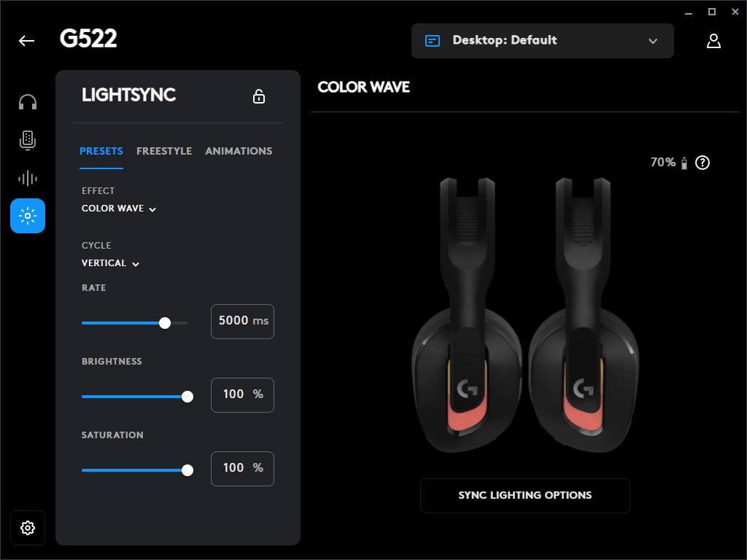Click the Brightness percent input field
This screenshot has width=747, height=560.
point(242,395)
